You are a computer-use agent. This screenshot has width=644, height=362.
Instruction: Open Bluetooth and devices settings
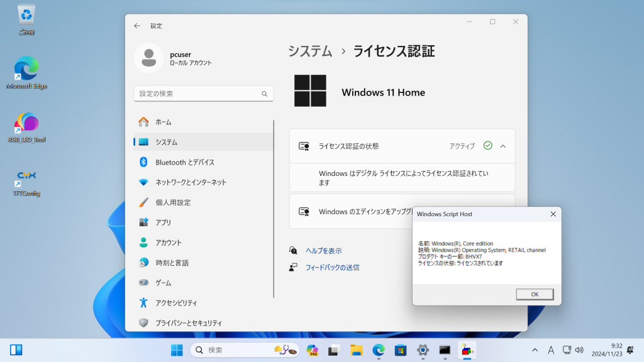pyautogui.click(x=203, y=162)
